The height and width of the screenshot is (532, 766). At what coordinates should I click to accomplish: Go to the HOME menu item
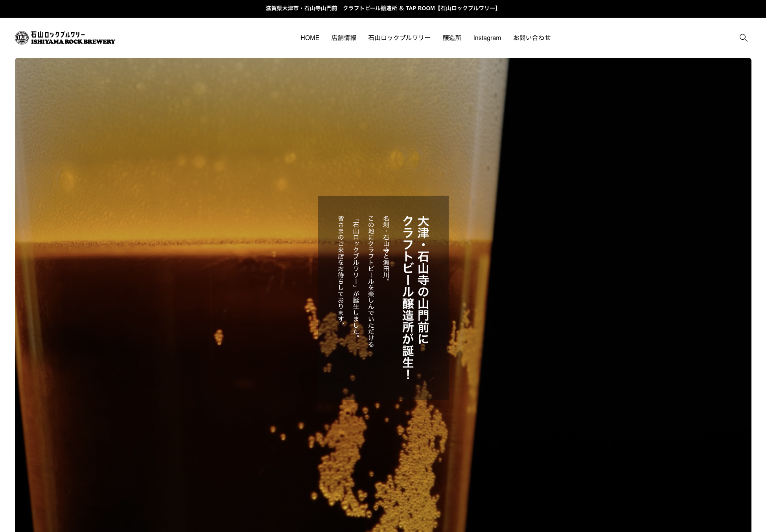[x=310, y=38]
